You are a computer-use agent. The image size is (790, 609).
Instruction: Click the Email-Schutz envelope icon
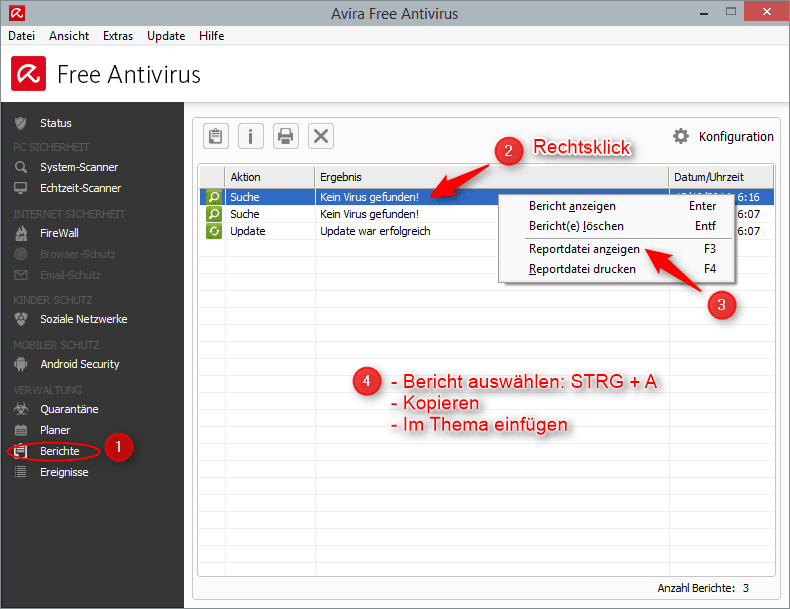[x=21, y=275]
